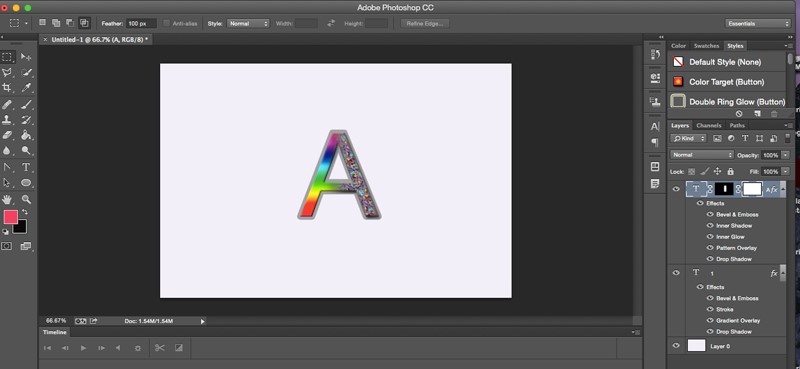Select the Quick Selection tool

tap(26, 72)
